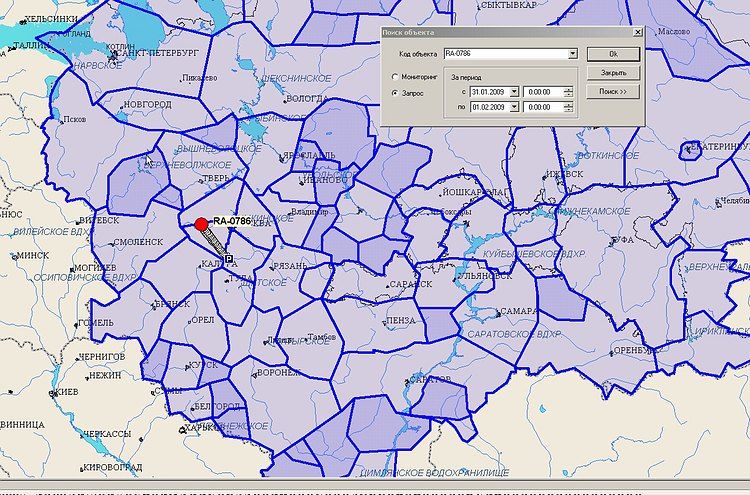Select the Мониторинг radio button
This screenshot has height=495, width=750.
coord(395,76)
